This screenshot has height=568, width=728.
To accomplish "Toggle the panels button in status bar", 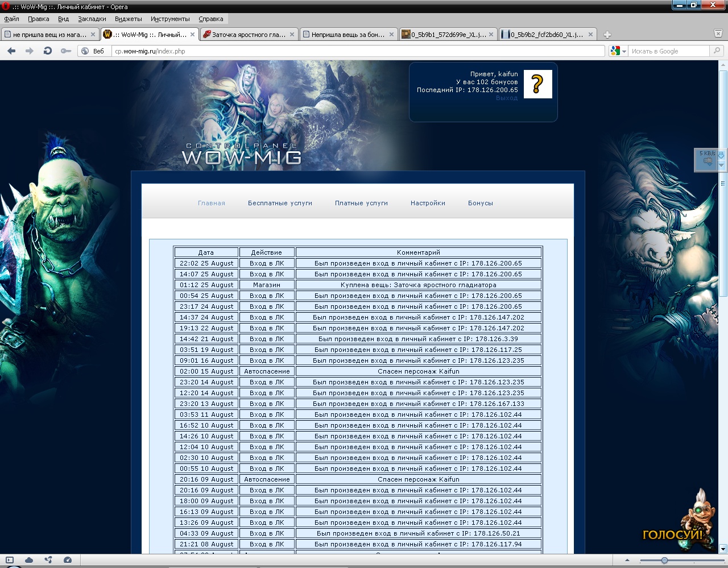I will pos(10,560).
